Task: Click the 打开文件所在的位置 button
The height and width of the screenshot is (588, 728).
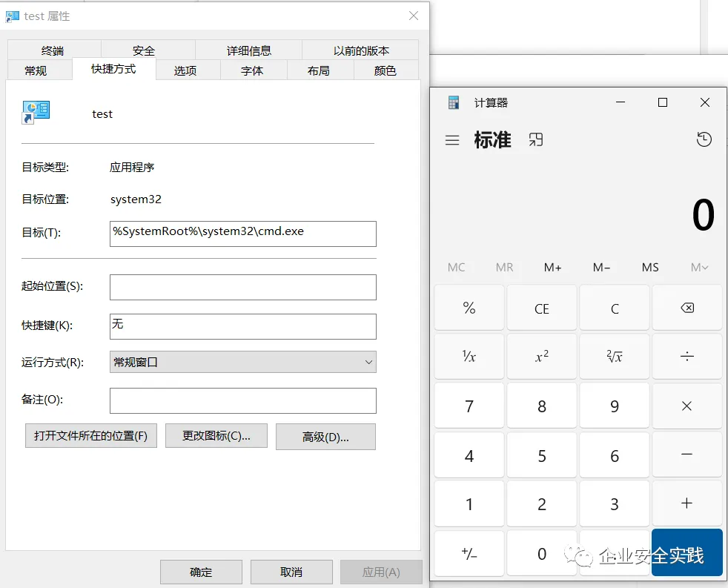Action: point(90,435)
